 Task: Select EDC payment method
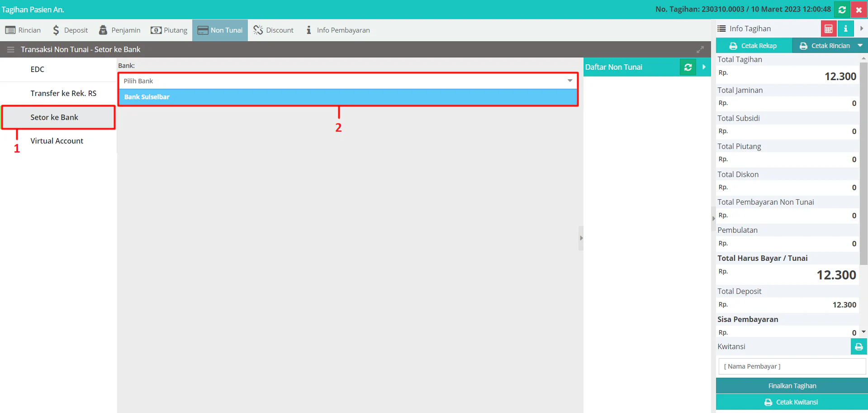[x=58, y=69]
